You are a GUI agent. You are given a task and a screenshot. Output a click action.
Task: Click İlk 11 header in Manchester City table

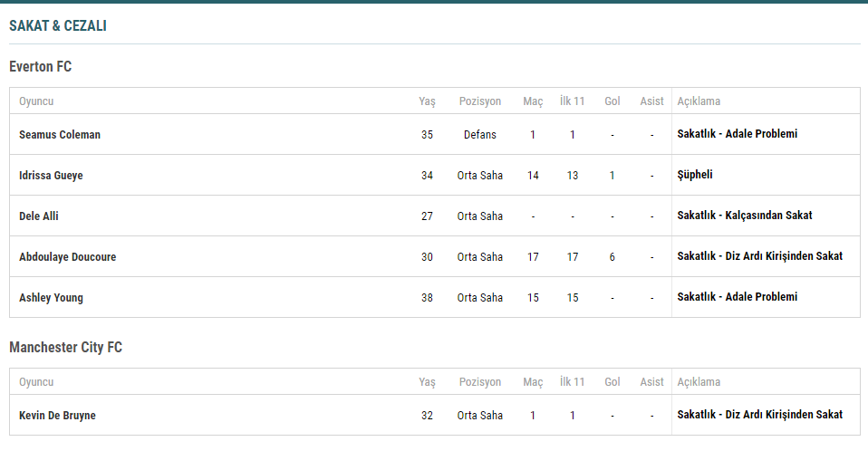tap(573, 382)
